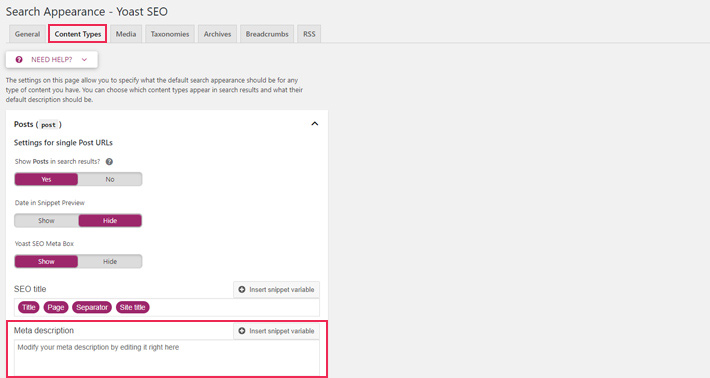
Task: Switch to the RSS tab
Action: [309, 34]
